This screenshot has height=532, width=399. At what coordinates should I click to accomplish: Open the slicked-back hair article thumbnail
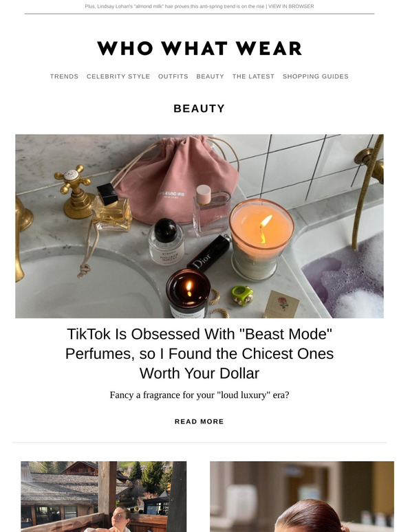(x=302, y=496)
